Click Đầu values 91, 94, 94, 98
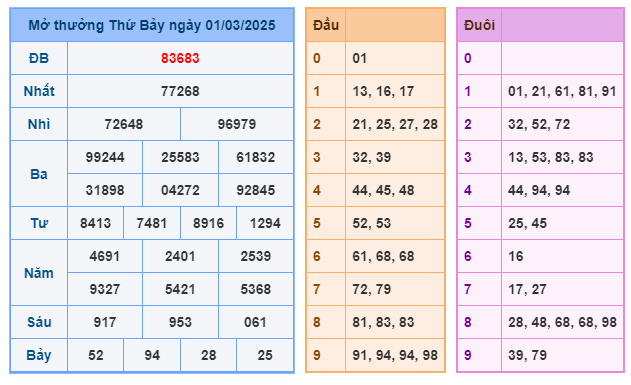This screenshot has width=631, height=385. pos(395,355)
